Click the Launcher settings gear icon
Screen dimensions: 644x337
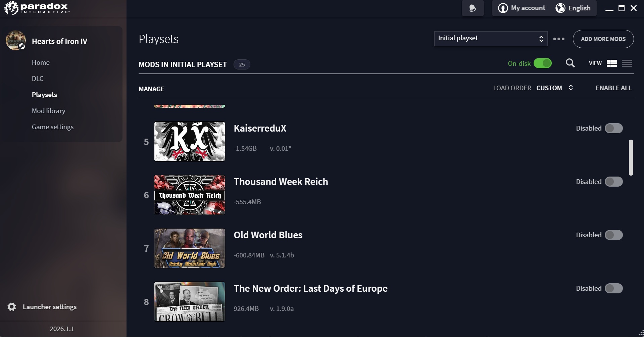coord(12,307)
